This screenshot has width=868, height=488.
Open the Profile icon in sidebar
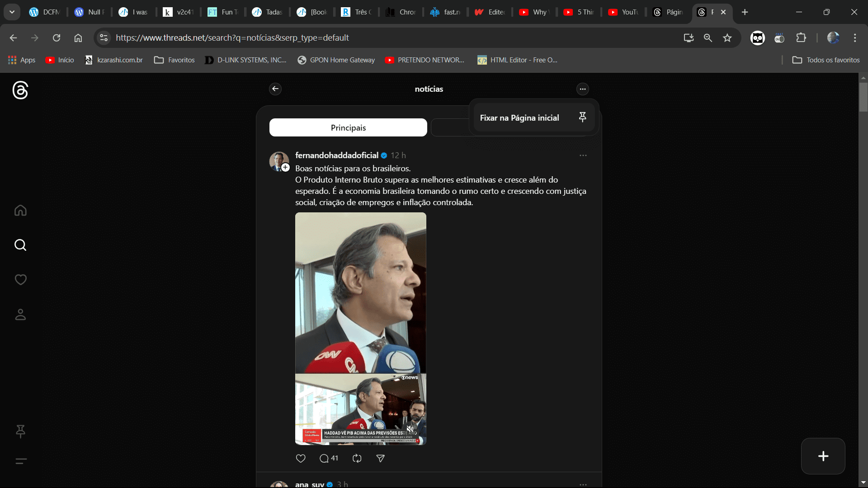(x=20, y=314)
